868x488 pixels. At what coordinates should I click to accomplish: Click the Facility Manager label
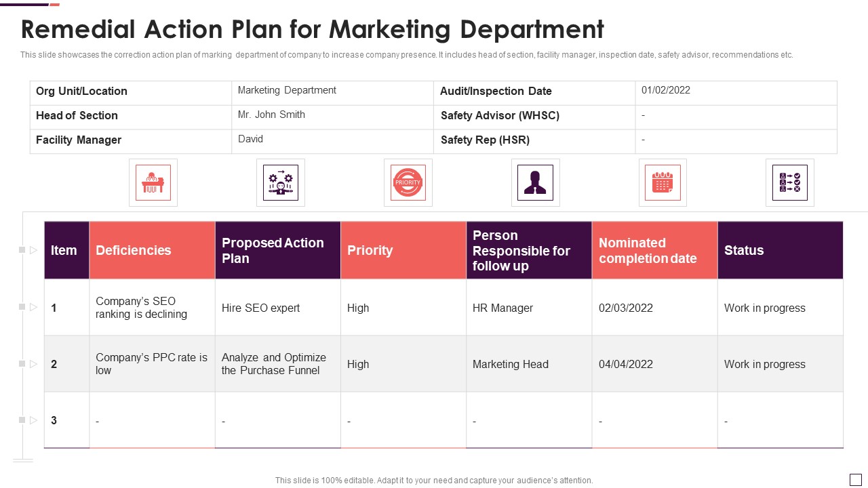[x=79, y=140]
